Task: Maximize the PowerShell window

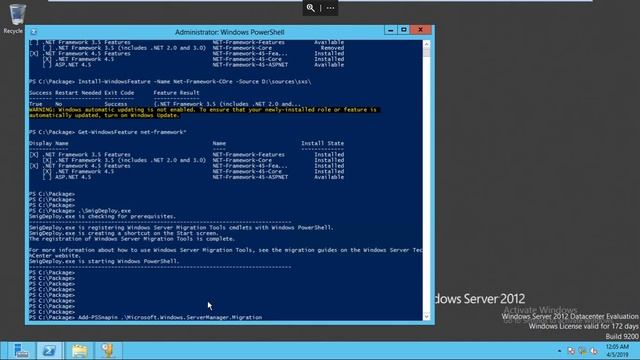Action: 404,30
